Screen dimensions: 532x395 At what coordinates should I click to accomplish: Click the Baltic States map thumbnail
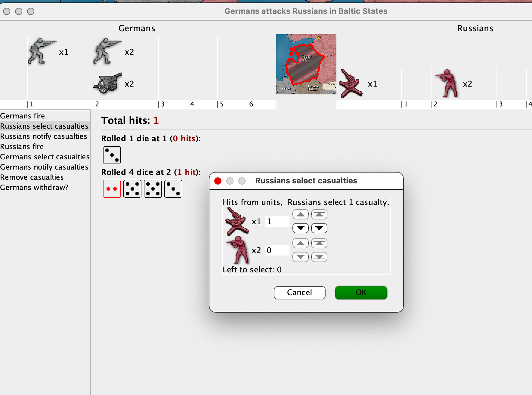tap(306, 64)
